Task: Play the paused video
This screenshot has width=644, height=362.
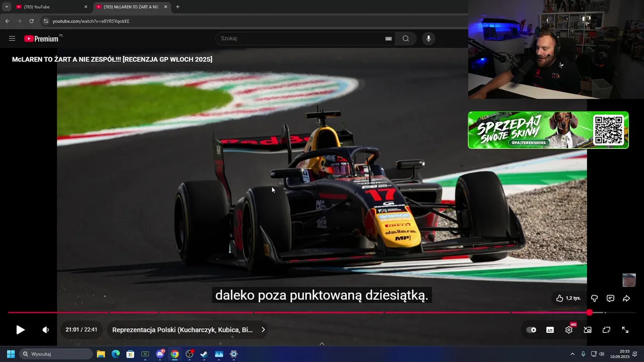Action: tap(20, 330)
